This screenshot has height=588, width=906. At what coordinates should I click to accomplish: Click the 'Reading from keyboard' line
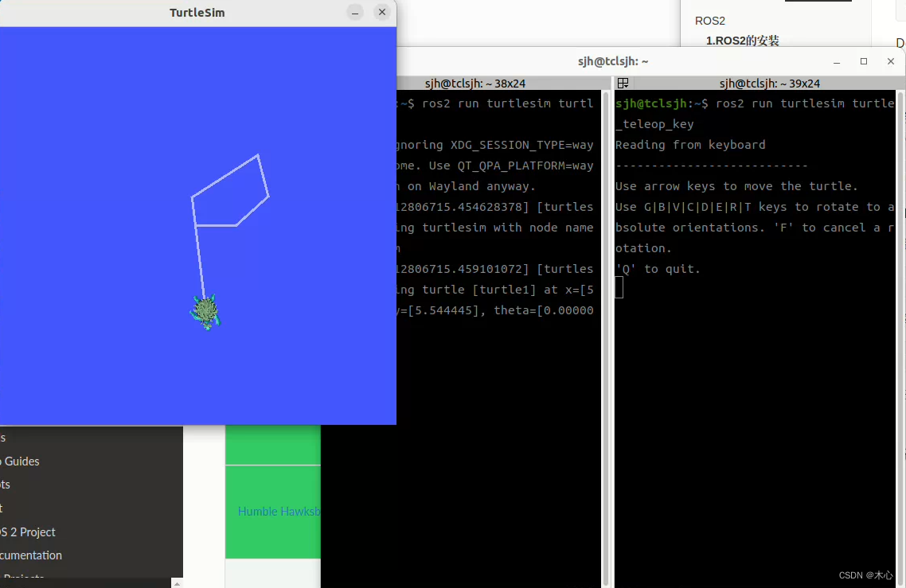click(690, 144)
